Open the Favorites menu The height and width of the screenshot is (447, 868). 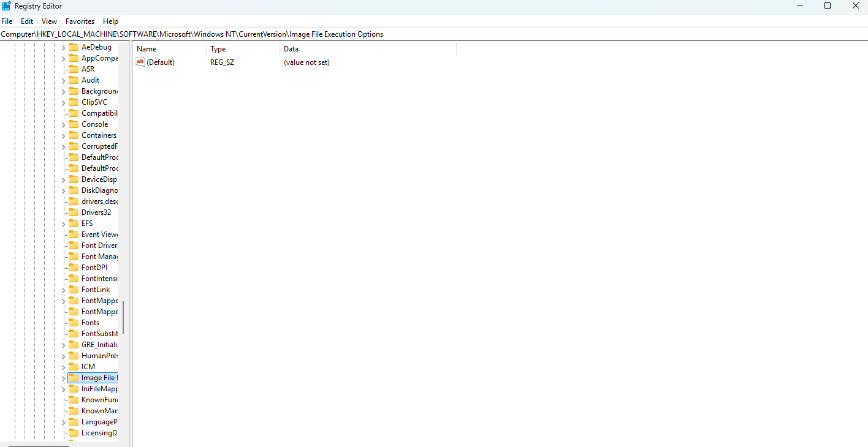click(80, 21)
